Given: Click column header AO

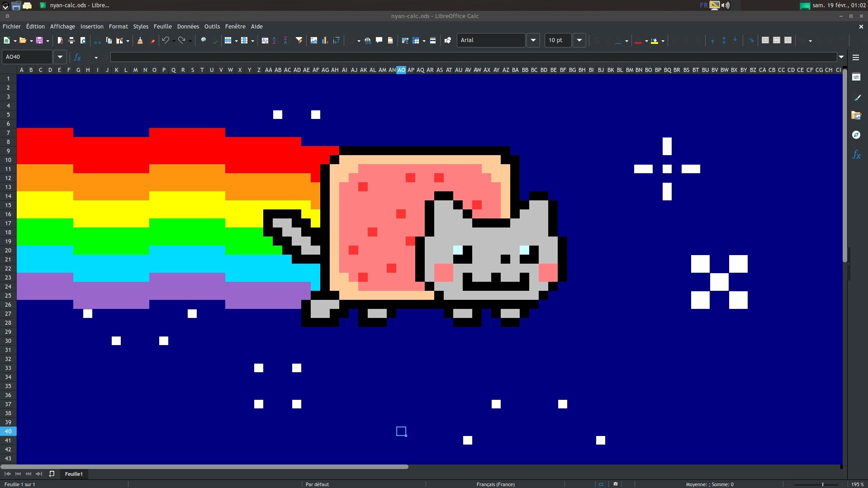Looking at the screenshot, I should click(x=401, y=70).
